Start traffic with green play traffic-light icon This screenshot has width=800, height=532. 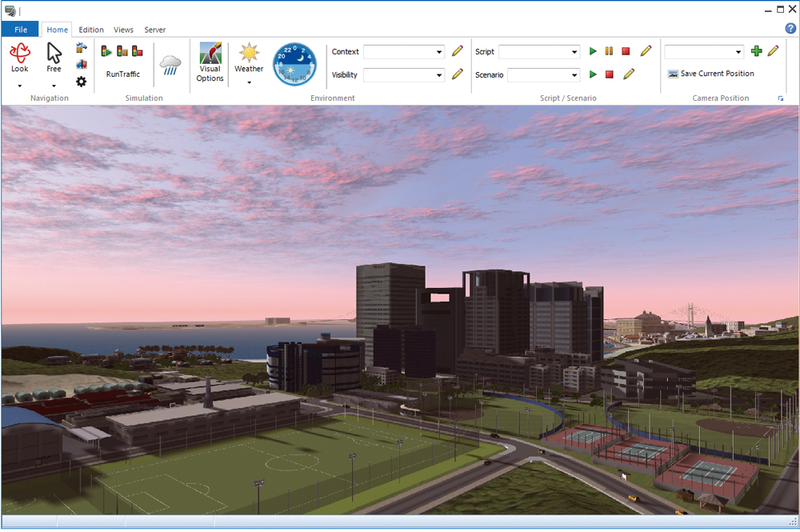[106, 51]
